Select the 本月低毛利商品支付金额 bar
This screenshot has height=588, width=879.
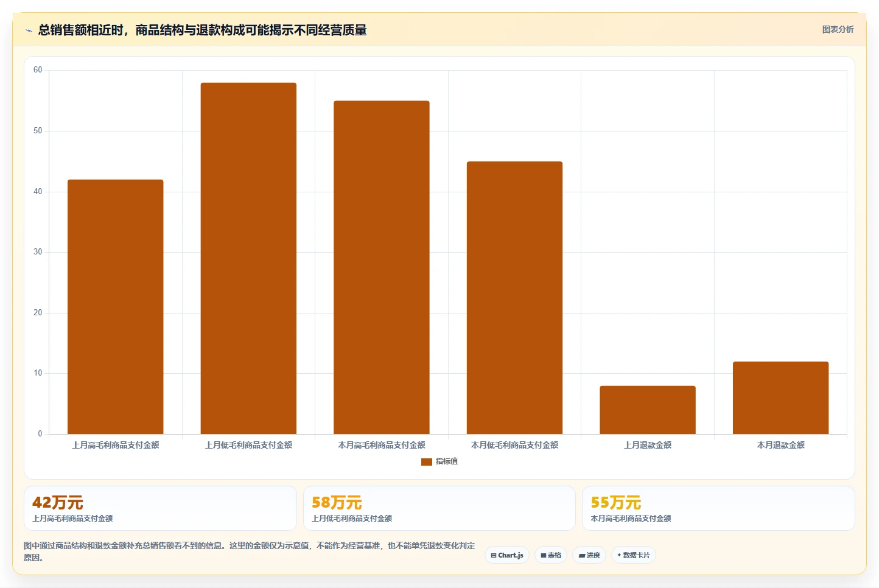tap(514, 298)
